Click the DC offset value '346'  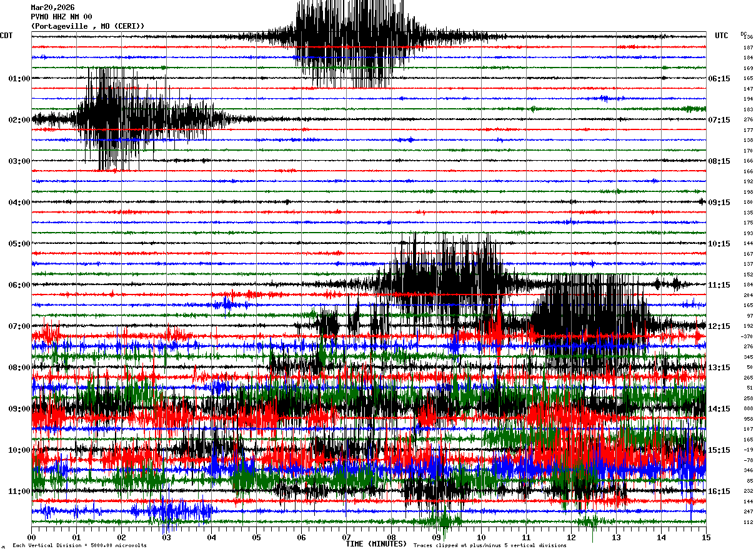[x=749, y=471]
